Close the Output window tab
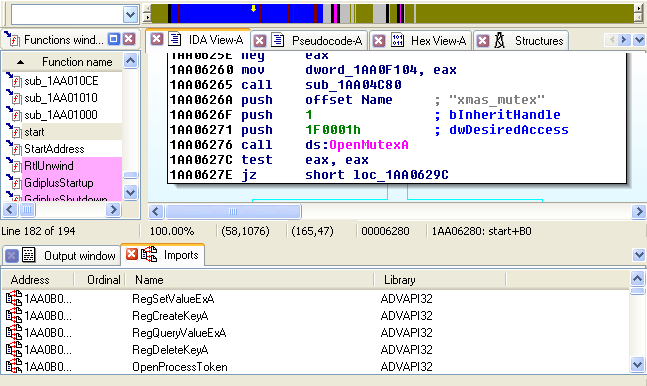The height and width of the screenshot is (386, 647). pos(12,256)
